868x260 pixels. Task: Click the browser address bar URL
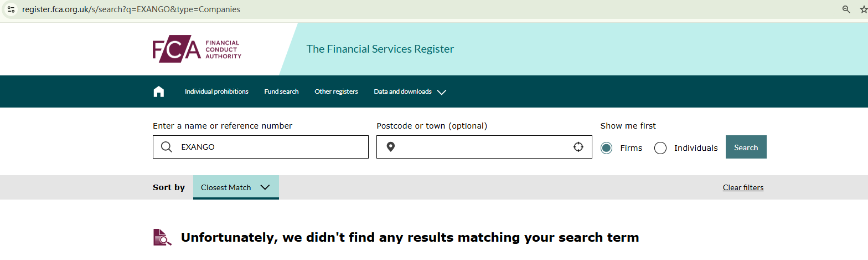click(131, 9)
